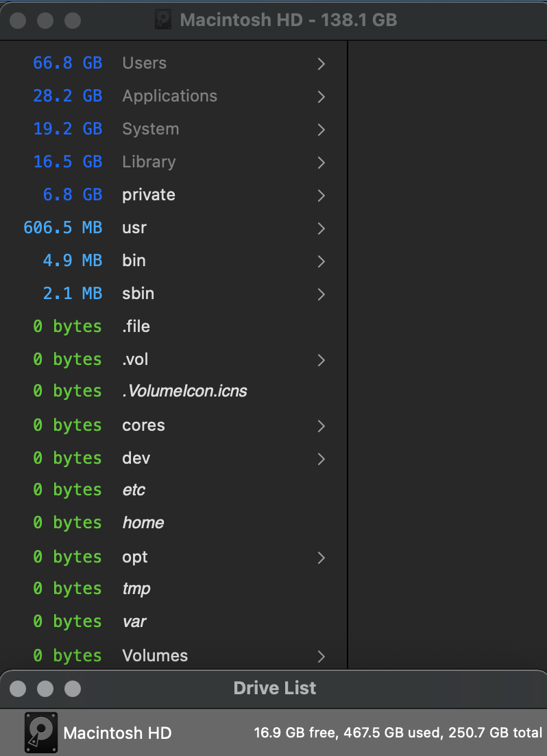Expand the private folder arrow

click(321, 196)
